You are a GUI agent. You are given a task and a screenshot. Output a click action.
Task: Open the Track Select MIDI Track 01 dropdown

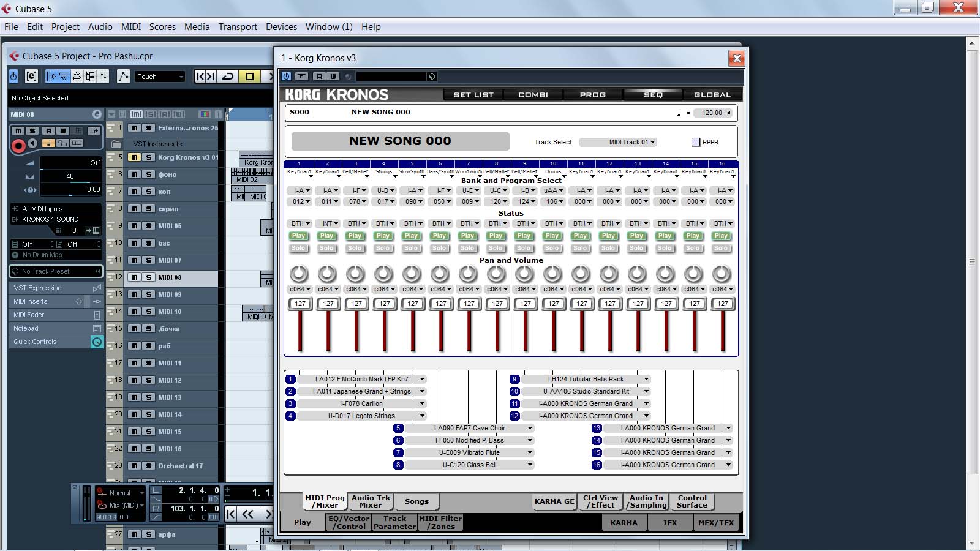tap(617, 142)
